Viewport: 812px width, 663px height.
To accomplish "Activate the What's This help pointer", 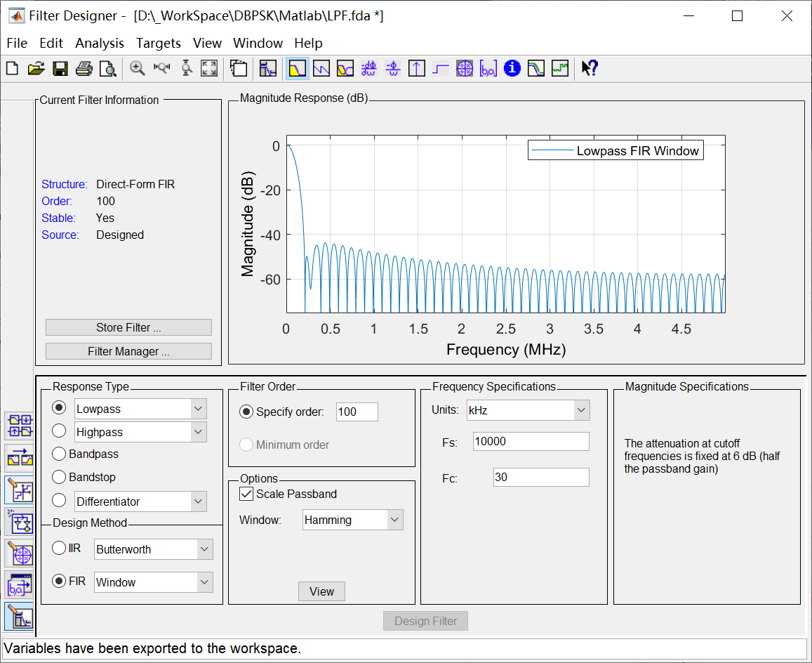I will tap(590, 68).
